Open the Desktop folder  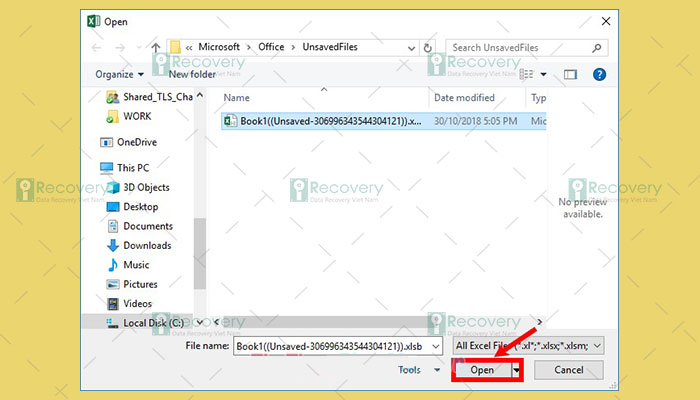point(133,207)
